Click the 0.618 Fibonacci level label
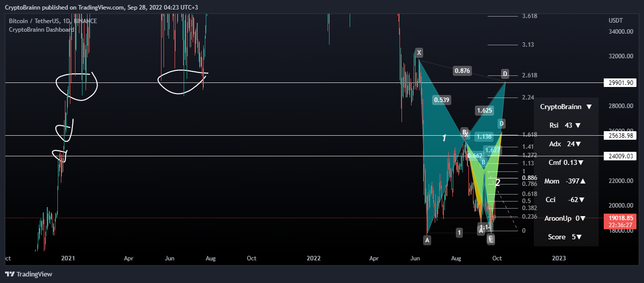This screenshot has width=644, height=283. [530, 194]
